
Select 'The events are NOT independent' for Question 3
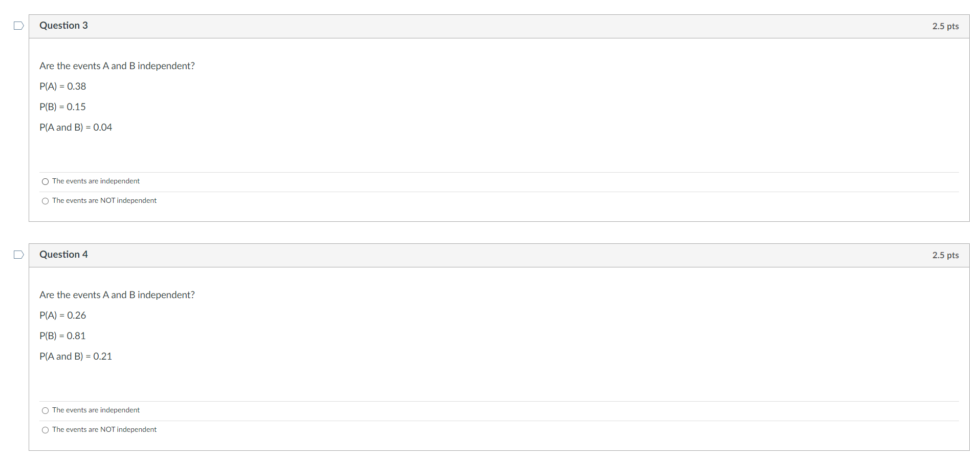[x=45, y=201]
